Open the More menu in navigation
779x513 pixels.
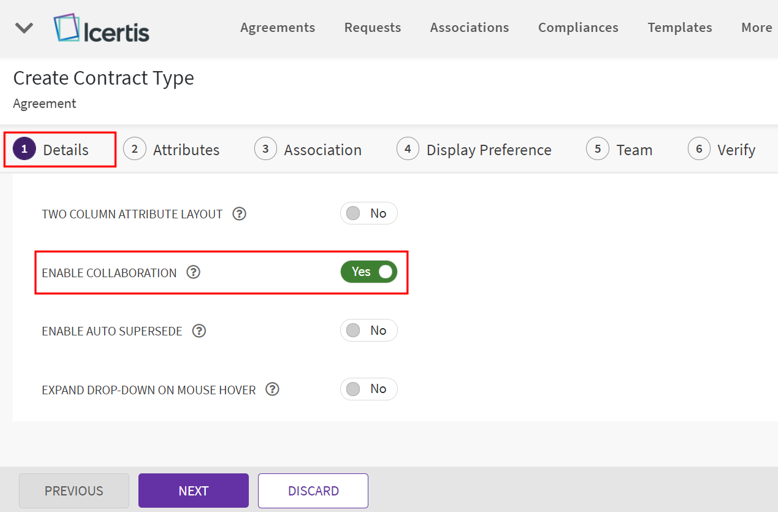(756, 27)
